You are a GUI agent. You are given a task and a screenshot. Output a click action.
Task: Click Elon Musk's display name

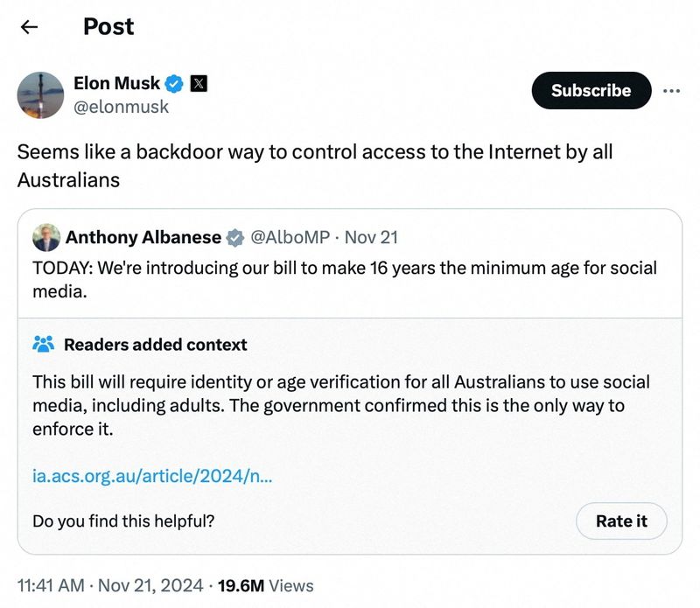tap(115, 83)
